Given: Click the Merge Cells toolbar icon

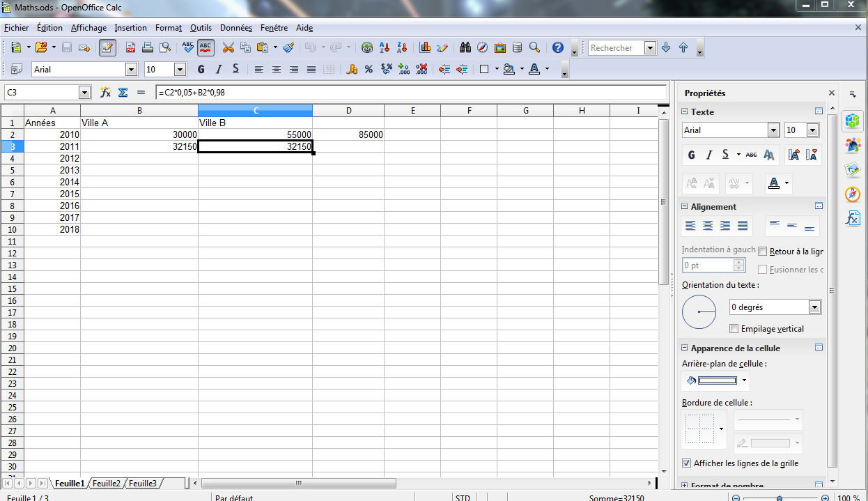Looking at the screenshot, I should pyautogui.click(x=329, y=69).
